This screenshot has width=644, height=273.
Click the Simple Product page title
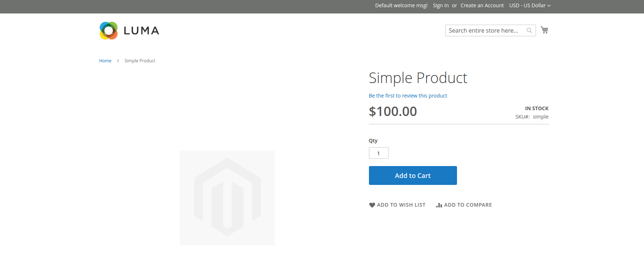(x=418, y=78)
